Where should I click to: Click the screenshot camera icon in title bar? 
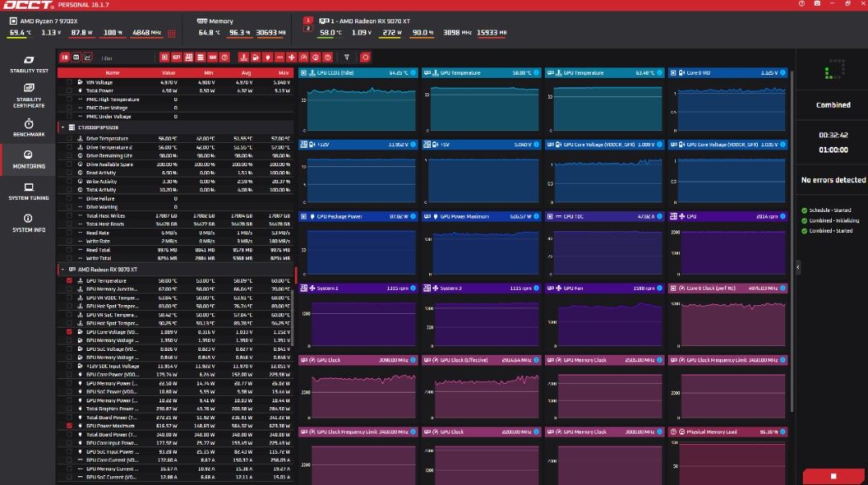817,4
